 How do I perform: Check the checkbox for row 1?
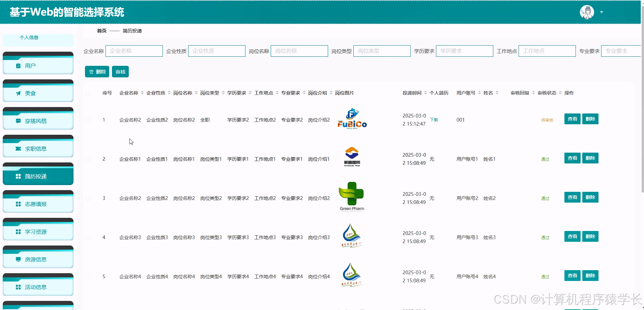coord(88,120)
